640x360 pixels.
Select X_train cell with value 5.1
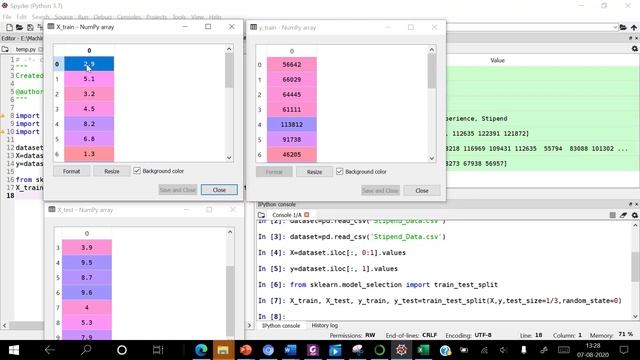point(89,79)
